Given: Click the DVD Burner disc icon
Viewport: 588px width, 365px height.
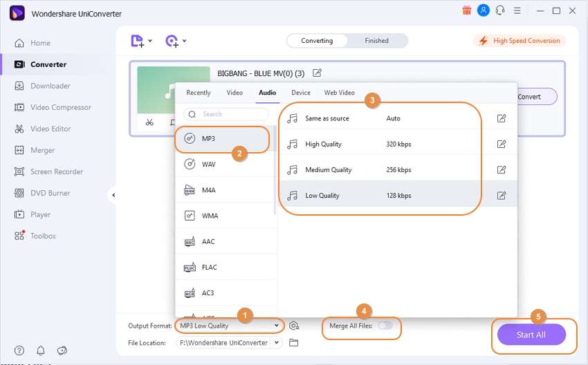Looking at the screenshot, I should point(19,193).
